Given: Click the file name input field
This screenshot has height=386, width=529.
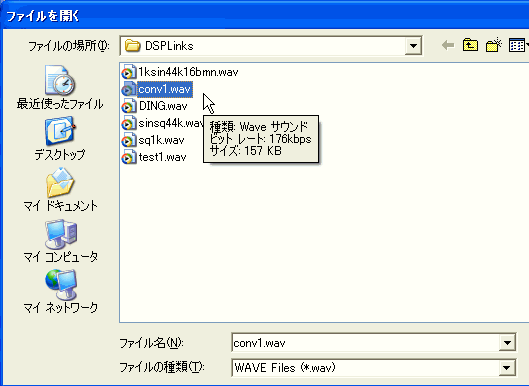Looking at the screenshot, I should click(366, 343).
